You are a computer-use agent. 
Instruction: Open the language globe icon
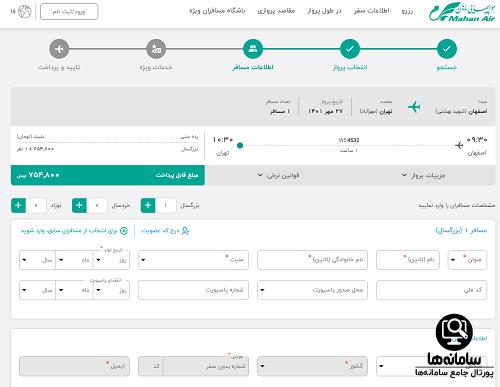point(24,12)
